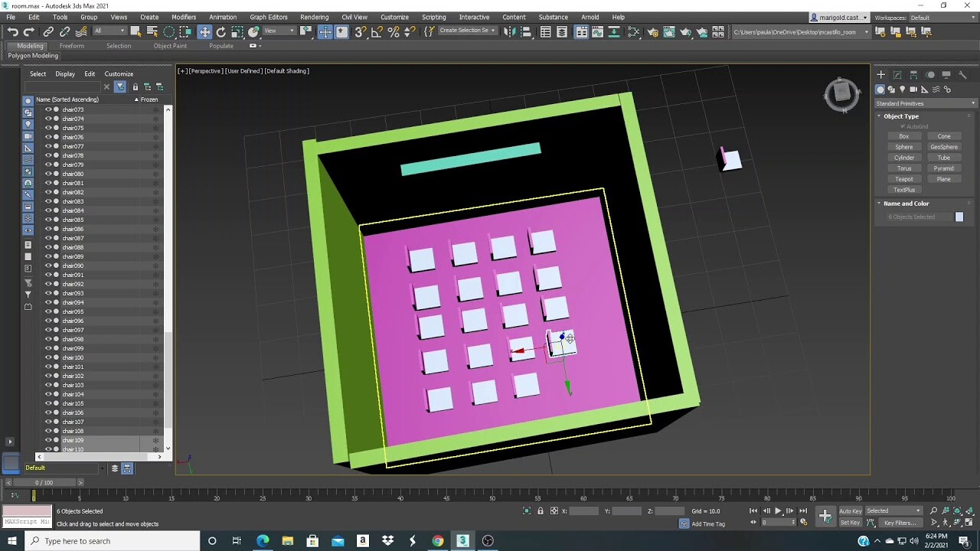980x551 pixels.
Task: Toggle the selection lock padlock
Action: (541, 510)
